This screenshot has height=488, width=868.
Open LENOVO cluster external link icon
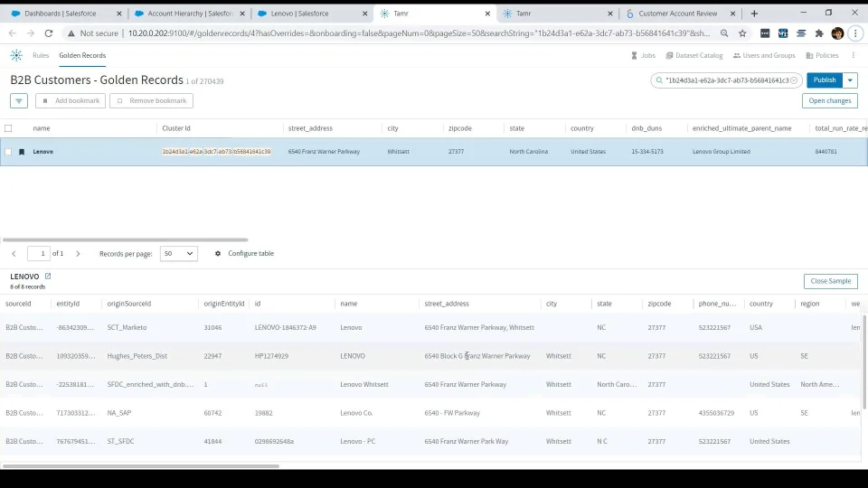click(x=48, y=277)
